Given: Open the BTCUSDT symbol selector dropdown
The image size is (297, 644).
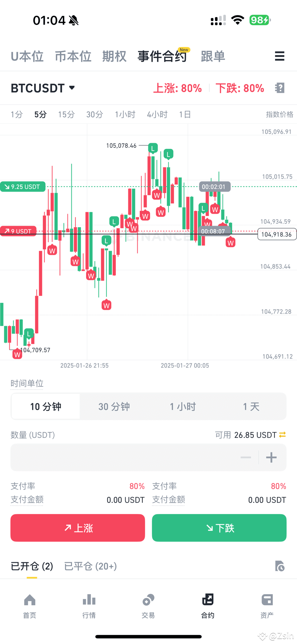Looking at the screenshot, I should click(x=43, y=88).
